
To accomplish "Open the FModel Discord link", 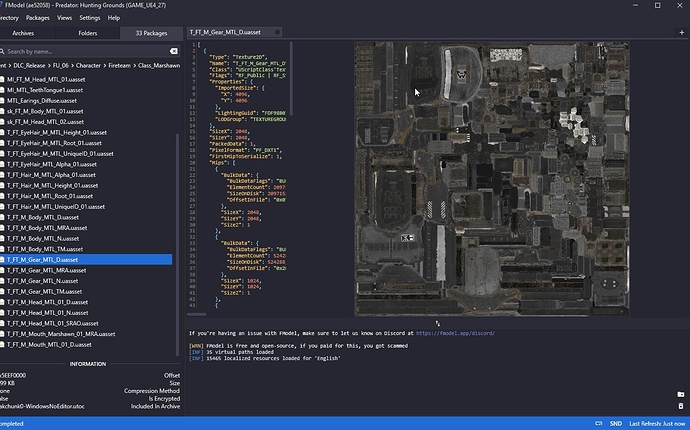I will (455, 333).
